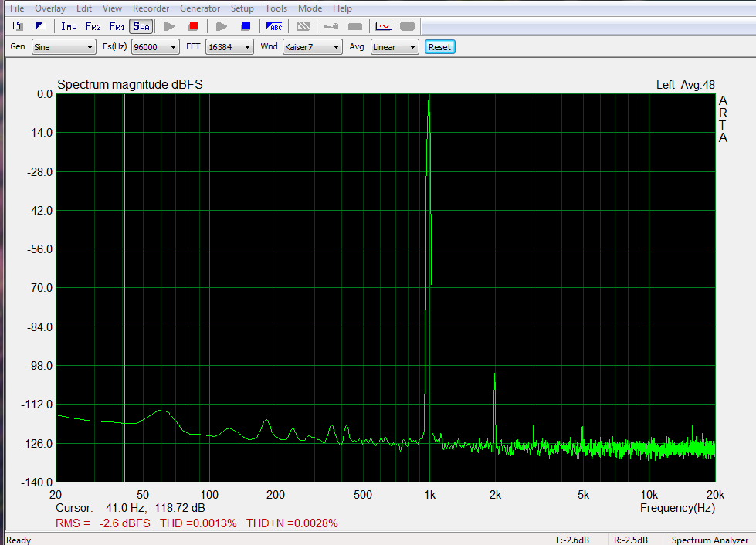
Task: Click the gray rounded shape toolbar icon
Action: pos(408,26)
